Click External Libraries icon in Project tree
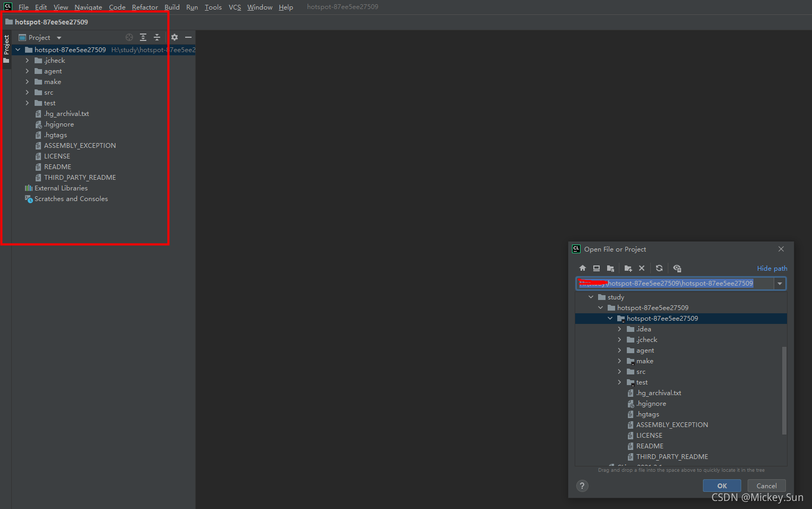Image resolution: width=812 pixels, height=509 pixels. point(29,188)
